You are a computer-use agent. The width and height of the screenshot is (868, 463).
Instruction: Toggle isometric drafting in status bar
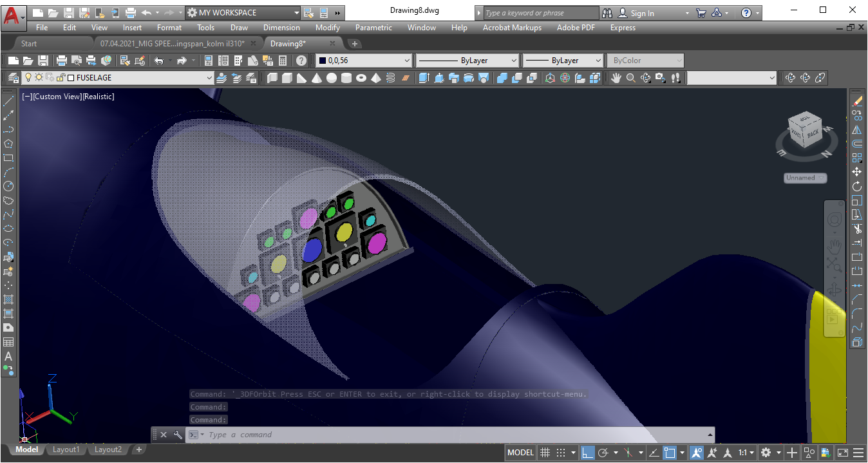coord(628,453)
